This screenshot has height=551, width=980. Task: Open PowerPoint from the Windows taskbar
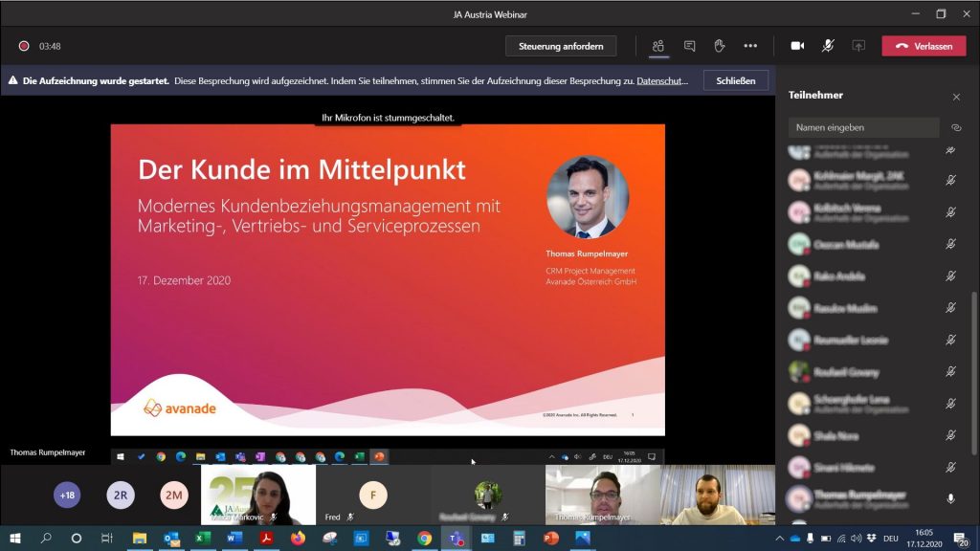pos(550,538)
